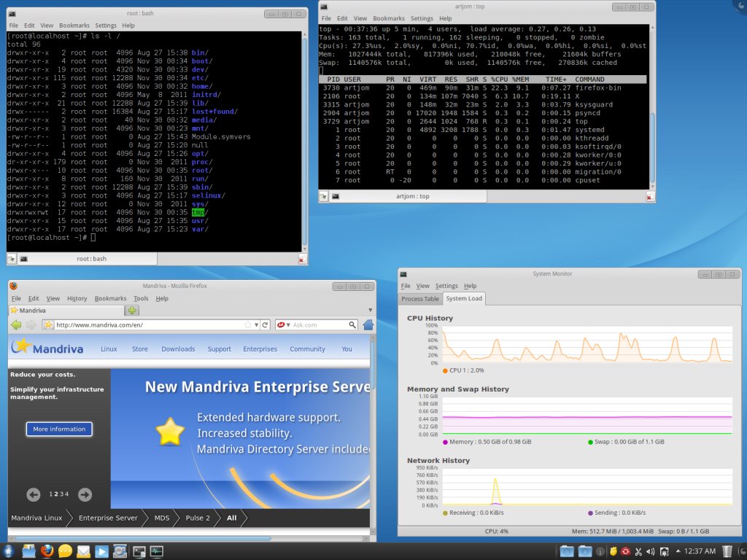Screen dimensions: 747x560
Task: Click the More information button
Action: 59,429
